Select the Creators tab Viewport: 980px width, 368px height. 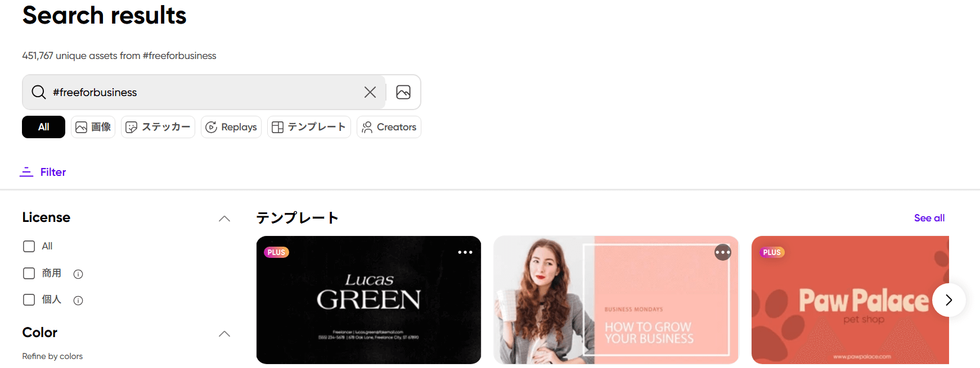[389, 127]
